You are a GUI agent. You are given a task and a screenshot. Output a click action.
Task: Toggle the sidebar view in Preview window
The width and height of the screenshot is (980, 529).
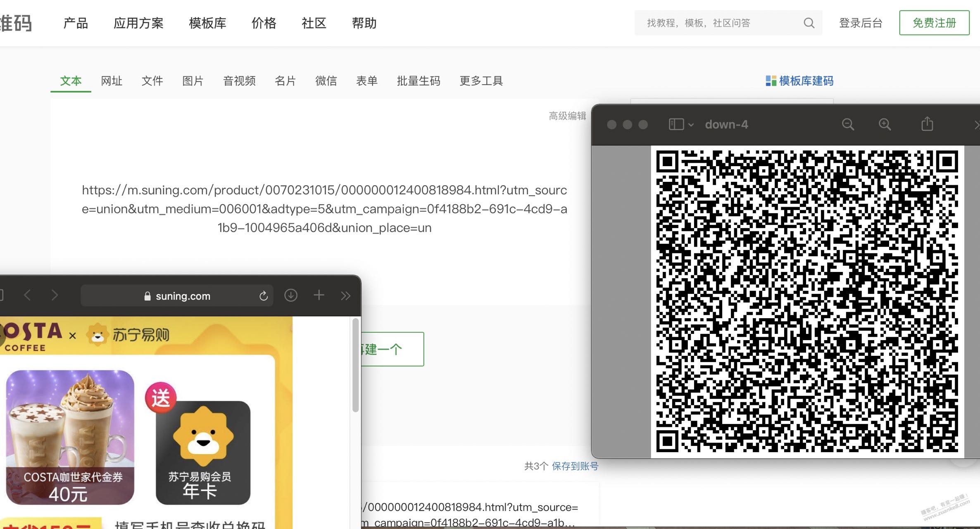(676, 124)
